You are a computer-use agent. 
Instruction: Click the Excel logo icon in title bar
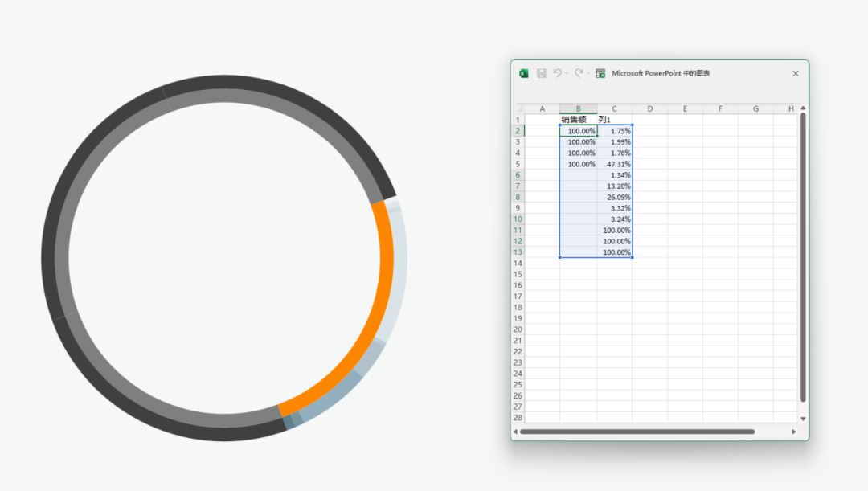click(524, 73)
